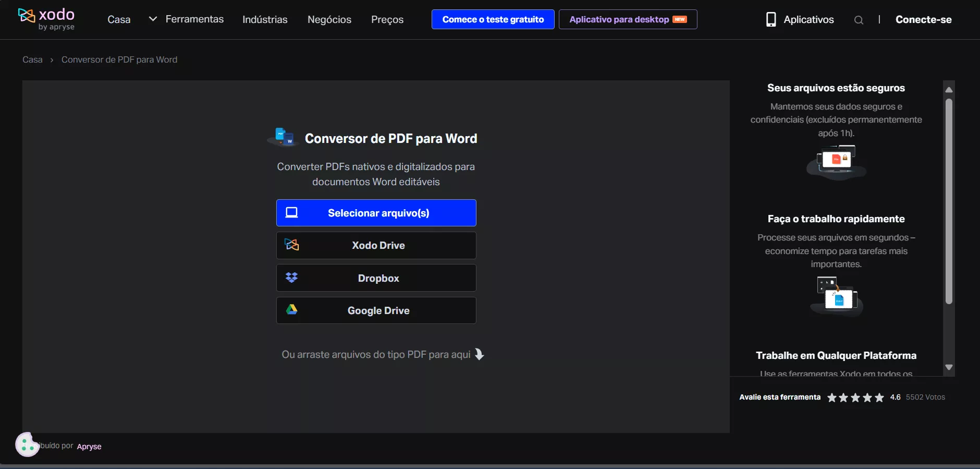Click the secure files illustration
980x469 pixels.
836,162
